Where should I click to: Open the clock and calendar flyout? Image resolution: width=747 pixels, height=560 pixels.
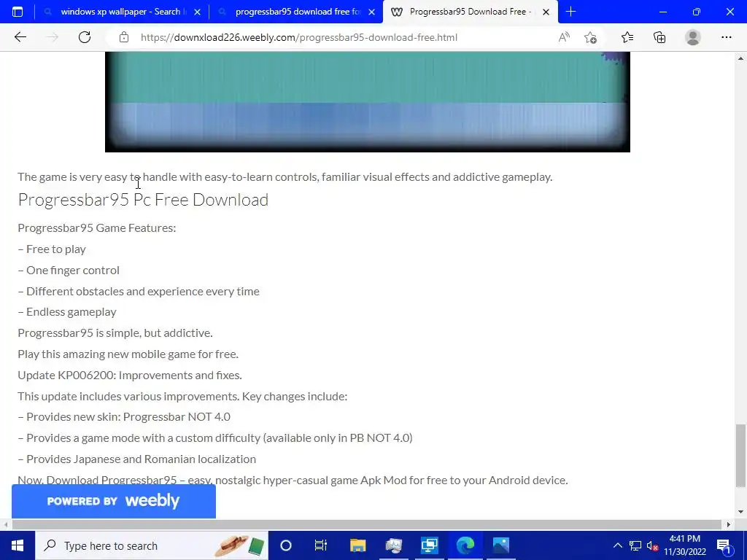(684, 545)
